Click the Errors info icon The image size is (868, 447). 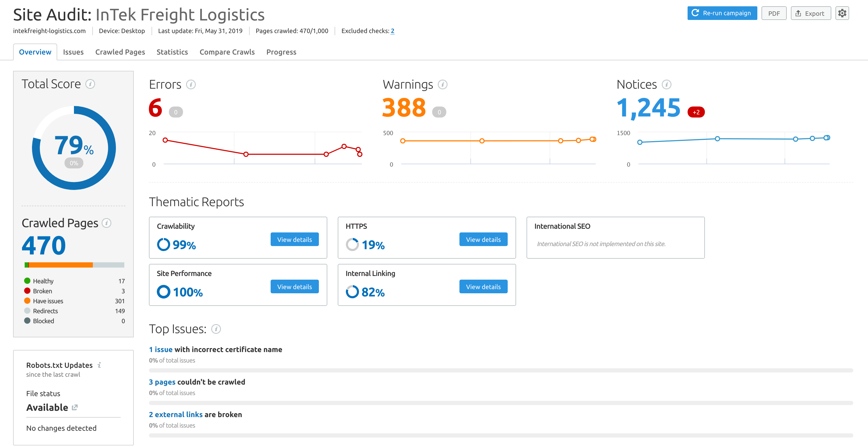click(191, 85)
